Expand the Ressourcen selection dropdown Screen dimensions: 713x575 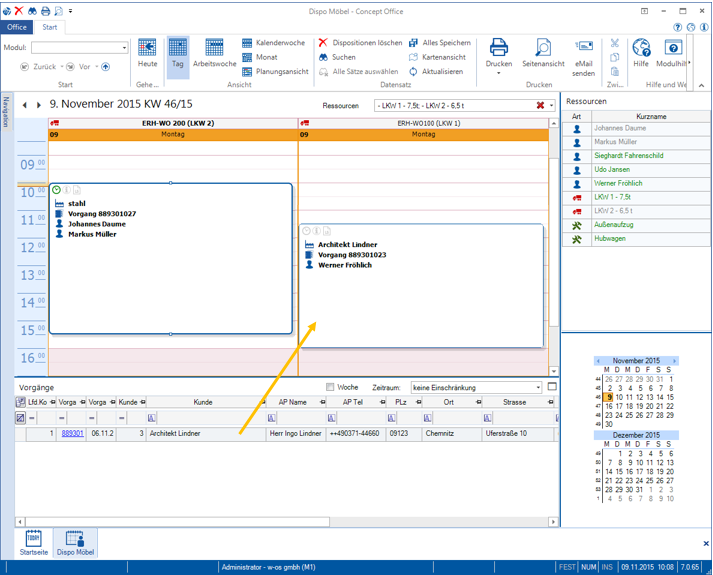[x=551, y=105]
